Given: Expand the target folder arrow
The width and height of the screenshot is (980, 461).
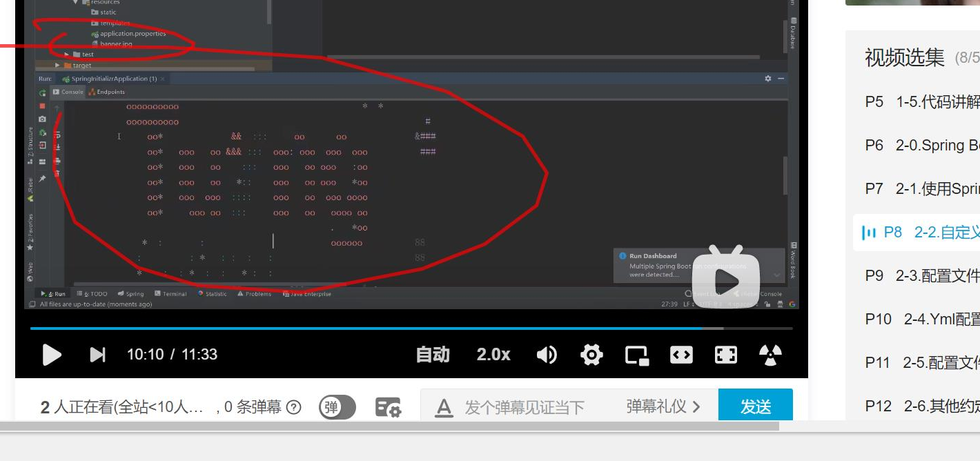Looking at the screenshot, I should [x=57, y=65].
